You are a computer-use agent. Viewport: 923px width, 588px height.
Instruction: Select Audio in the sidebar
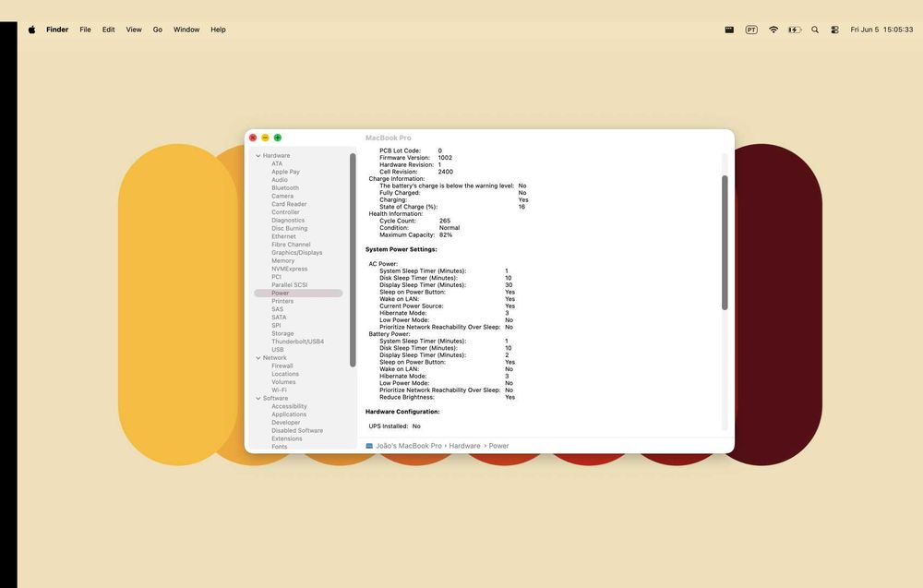[279, 180]
